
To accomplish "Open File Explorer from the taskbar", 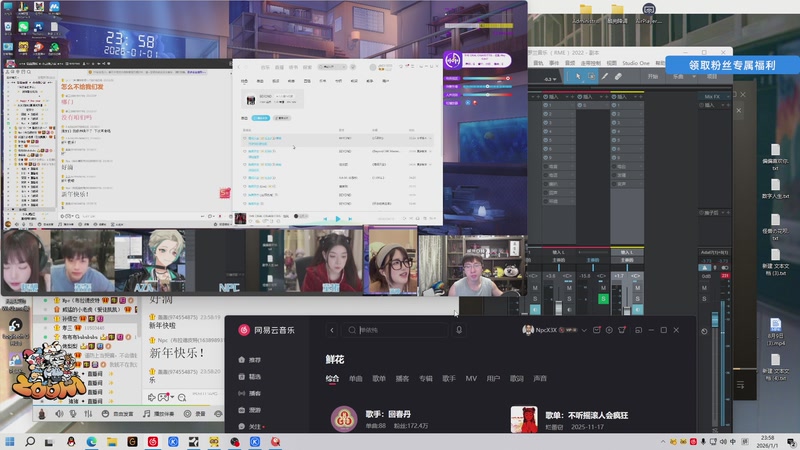I will [x=112, y=442].
